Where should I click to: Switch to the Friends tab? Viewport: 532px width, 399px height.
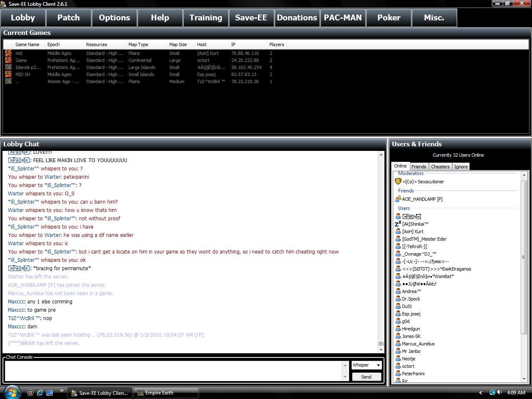(419, 167)
